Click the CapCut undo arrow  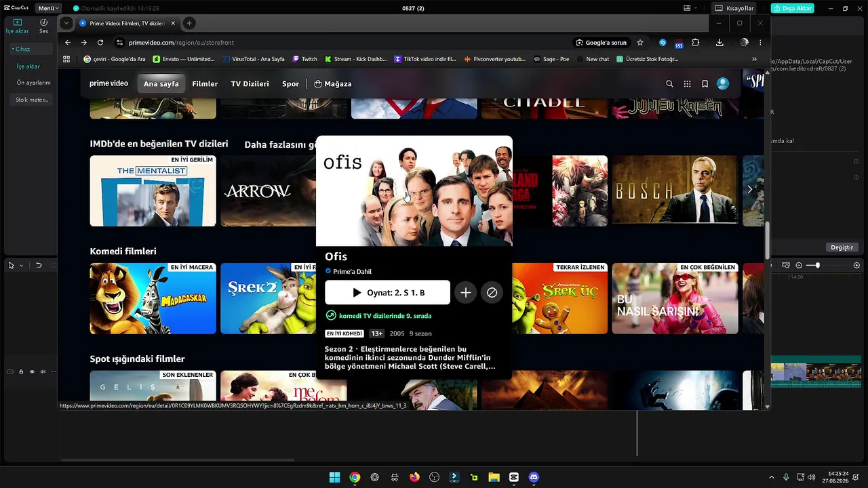(39, 265)
